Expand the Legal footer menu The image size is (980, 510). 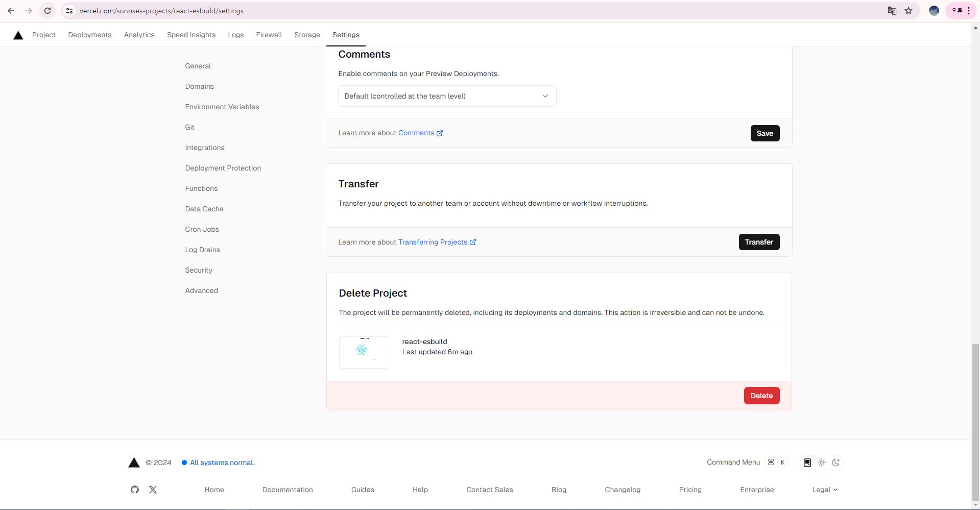[x=825, y=490]
